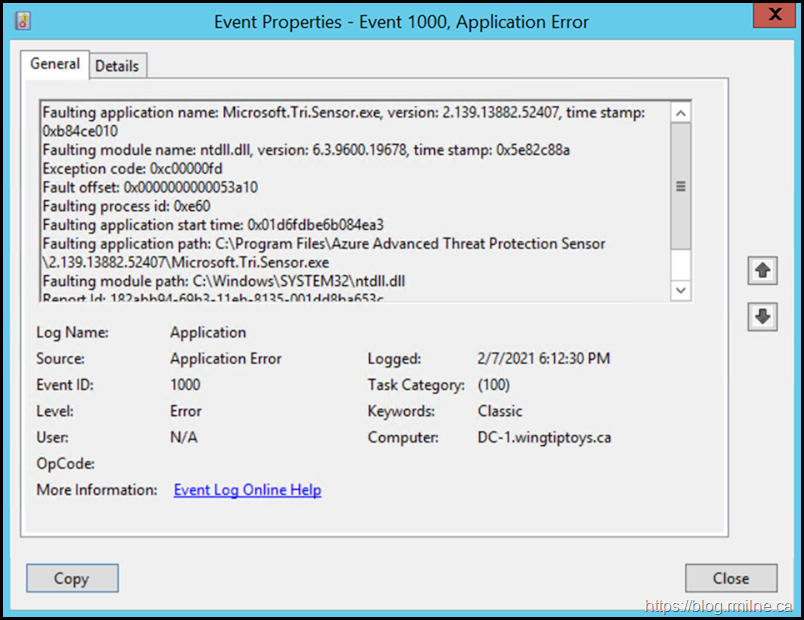The width and height of the screenshot is (804, 620).
Task: Click the up arrow to view previous event
Action: pyautogui.click(x=763, y=270)
